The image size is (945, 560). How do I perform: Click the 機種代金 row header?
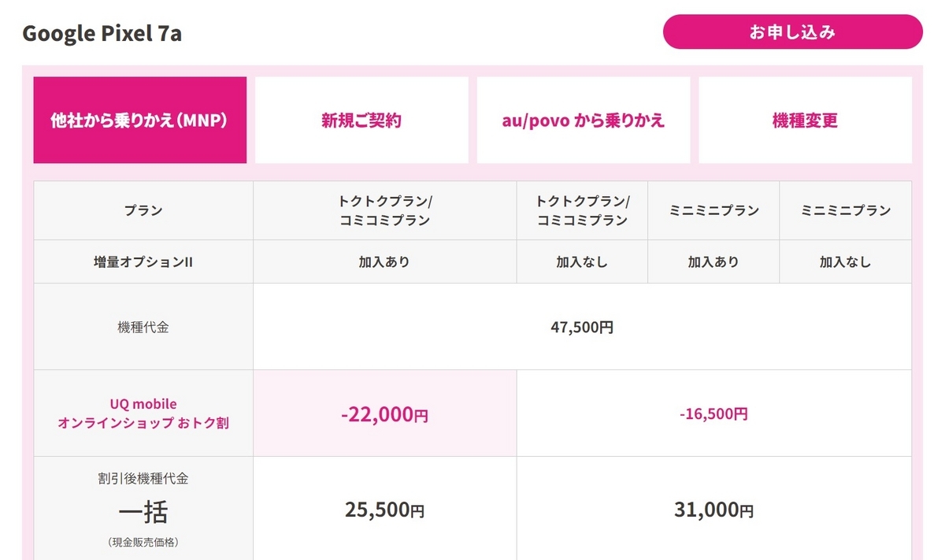click(x=143, y=327)
